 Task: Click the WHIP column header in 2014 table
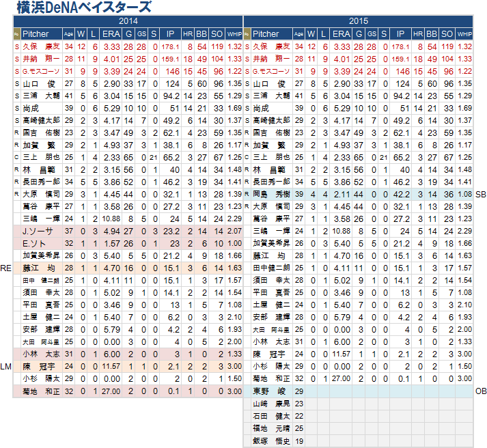click(234, 34)
